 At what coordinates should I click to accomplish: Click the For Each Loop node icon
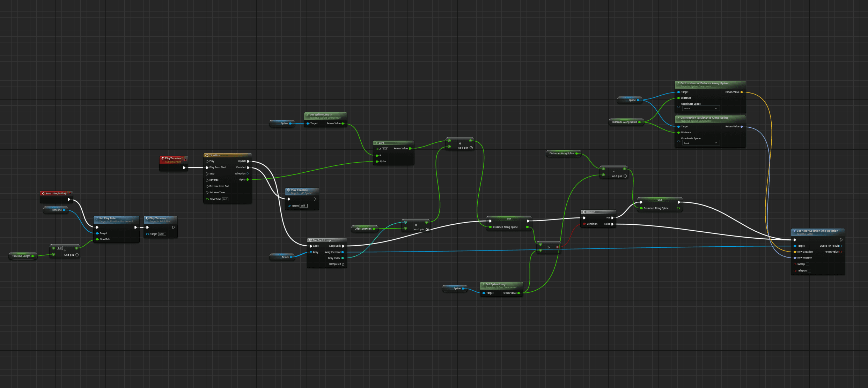310,240
